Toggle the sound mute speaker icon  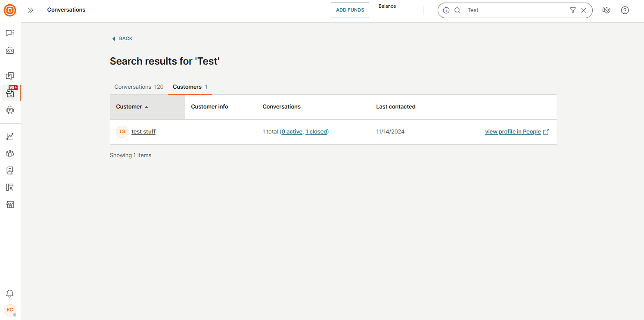(607, 10)
